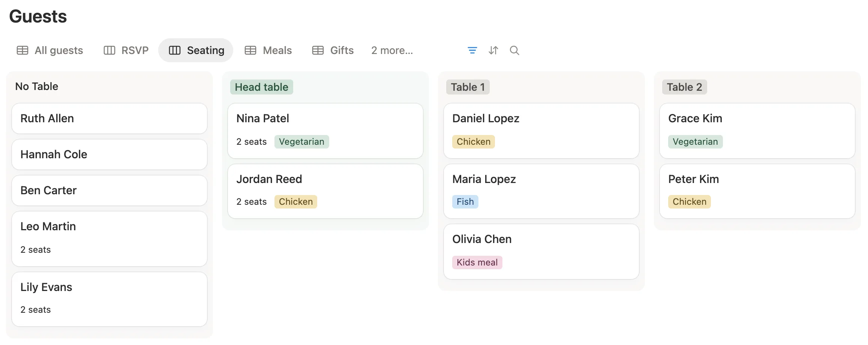Click the sort arrows icon
Viewport: 868px width, 345px height.
493,50
